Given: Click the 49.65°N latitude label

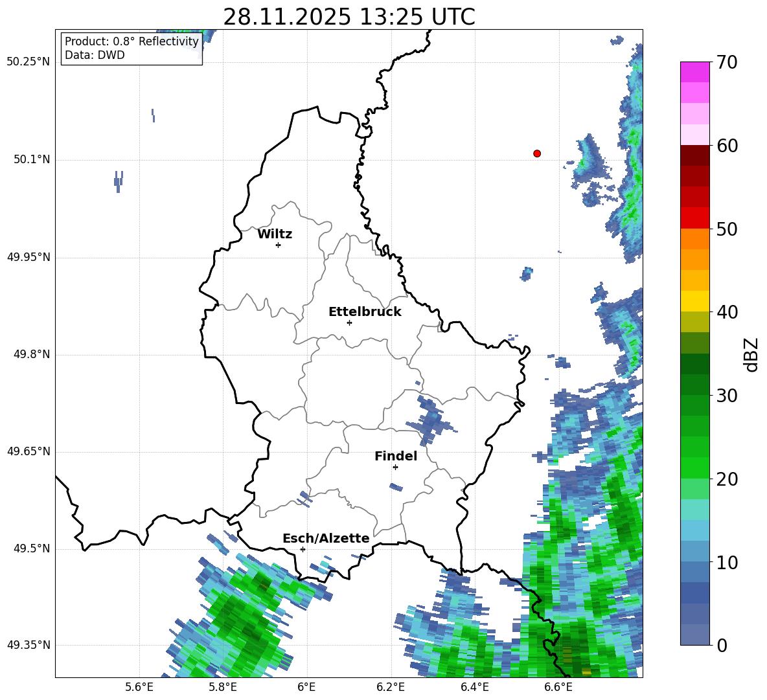Looking at the screenshot, I should click(29, 451).
